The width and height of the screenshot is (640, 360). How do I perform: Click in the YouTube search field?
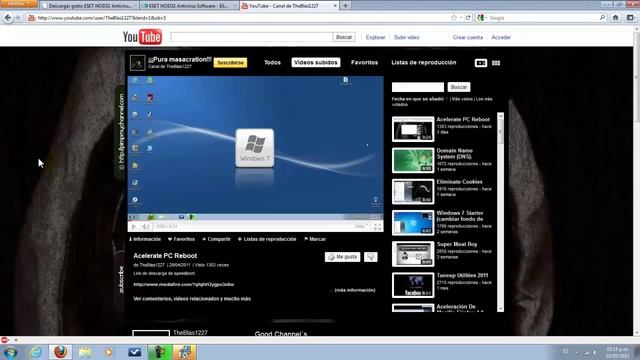[x=251, y=37]
